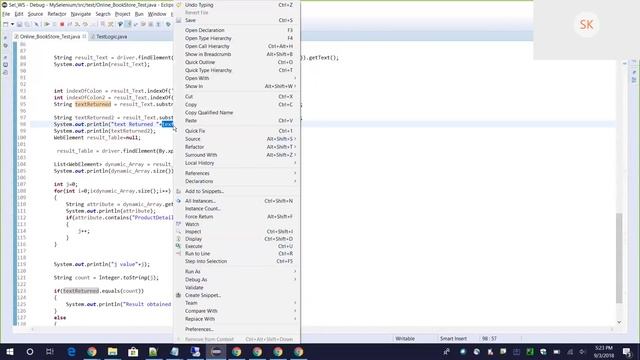Choose Inspect in the context menu
The height and width of the screenshot is (360, 640).
[x=237, y=231]
